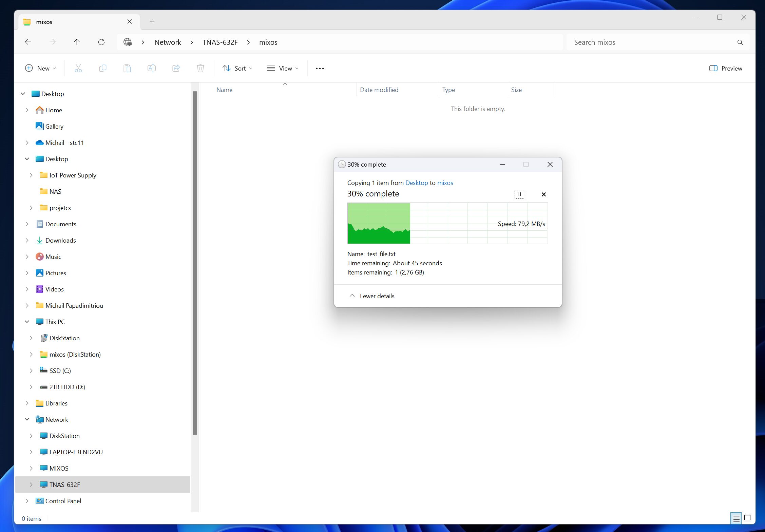Viewport: 765px width, 532px height.
Task: Click the Cut scissors icon
Action: [78, 68]
